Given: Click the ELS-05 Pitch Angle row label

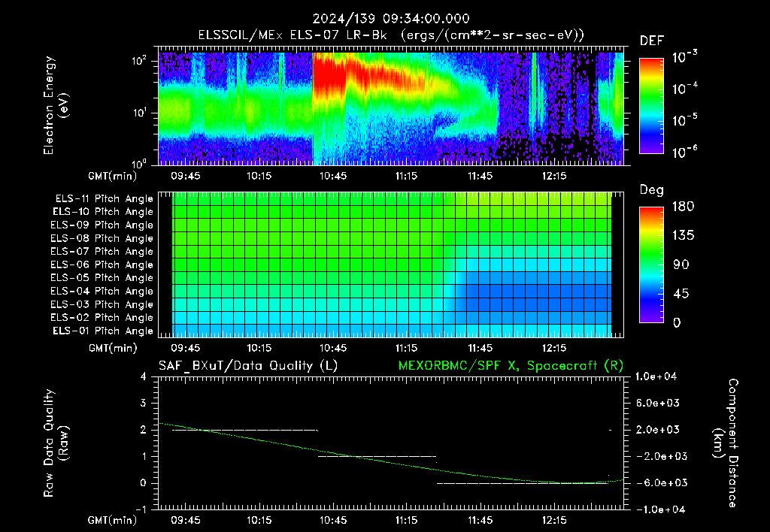Looking at the screenshot, I should click(102, 278).
